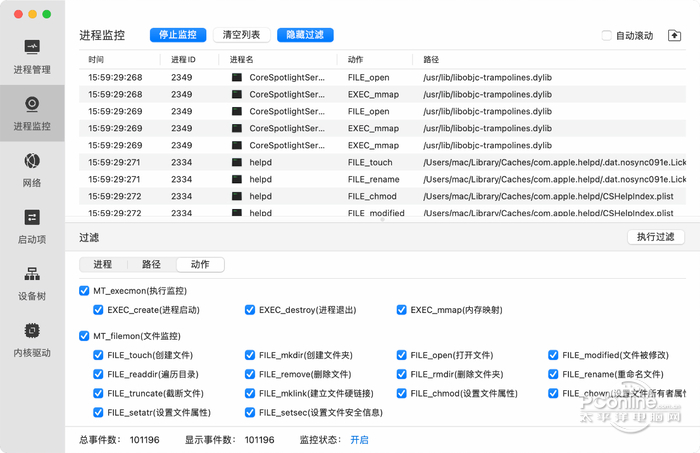Uncheck FILE_setatr(设置文件属性)
This screenshot has width=700, height=453.
pos(98,412)
